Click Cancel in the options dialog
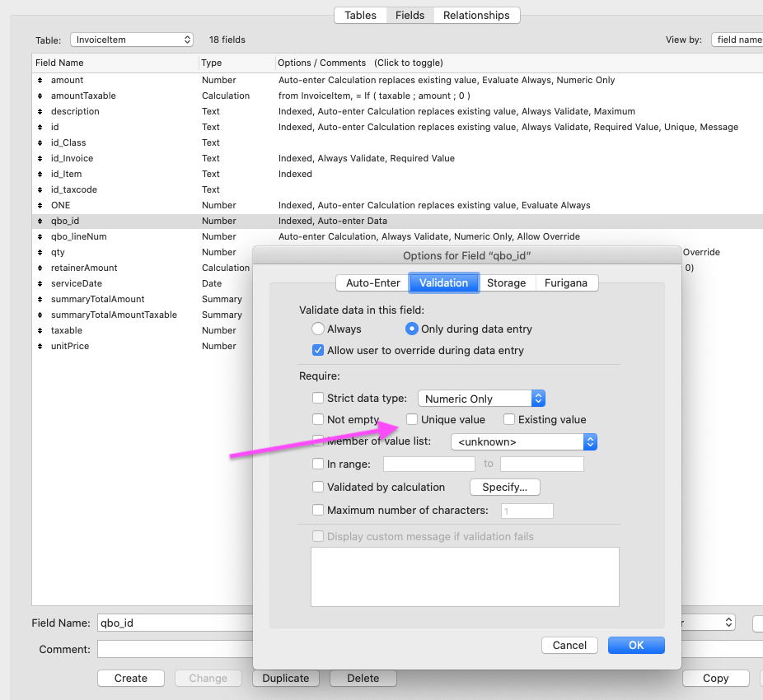The image size is (763, 700). [569, 646]
